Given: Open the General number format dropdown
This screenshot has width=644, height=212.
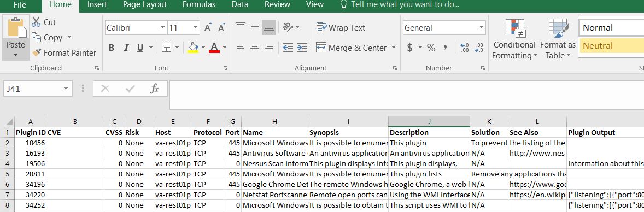Looking at the screenshot, I should pos(481,27).
